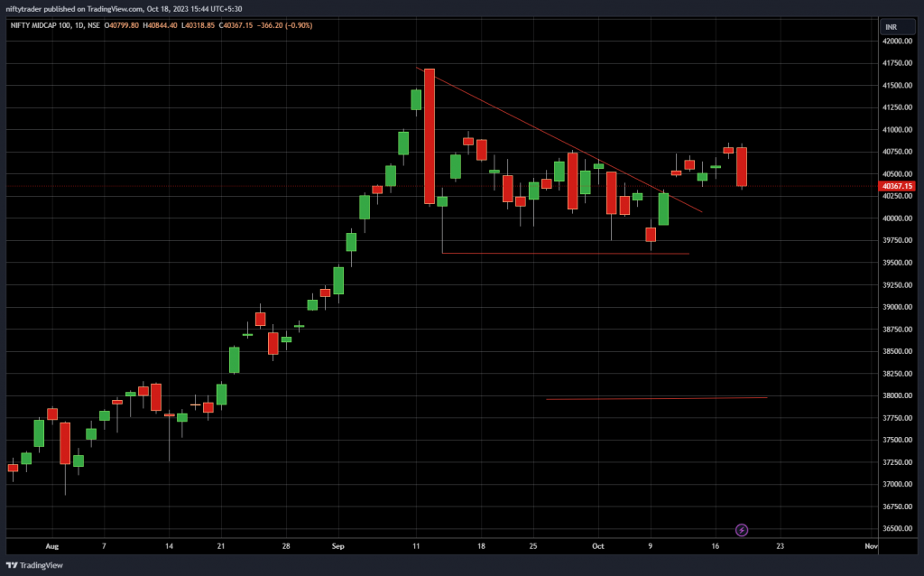Click the change value −366.20 (−0.90%)

284,25
